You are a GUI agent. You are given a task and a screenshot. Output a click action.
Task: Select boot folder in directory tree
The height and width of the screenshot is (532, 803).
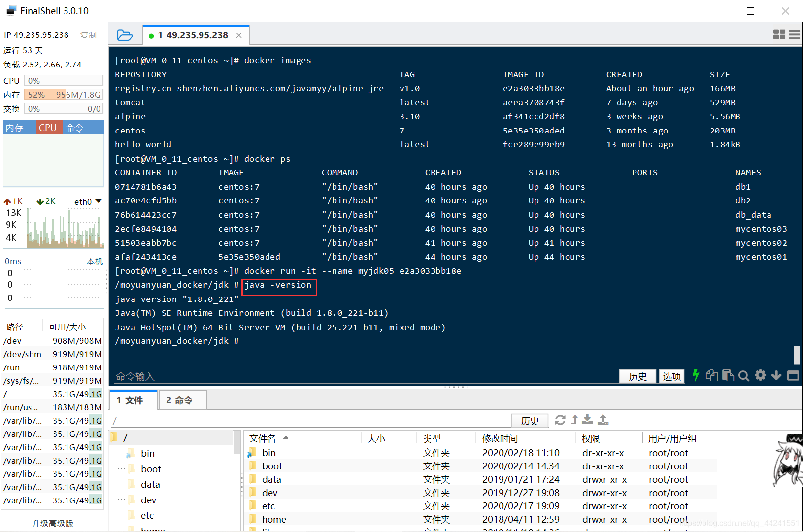(151, 469)
